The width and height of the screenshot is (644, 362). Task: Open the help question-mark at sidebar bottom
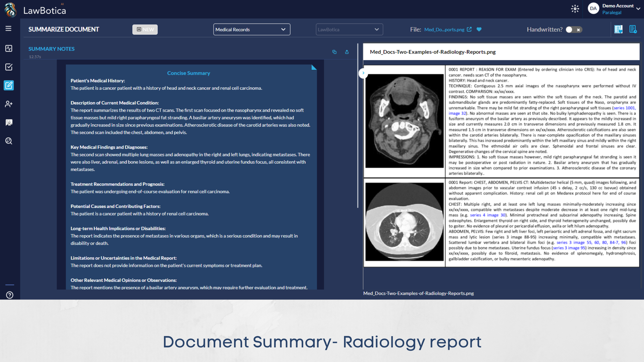click(9, 295)
